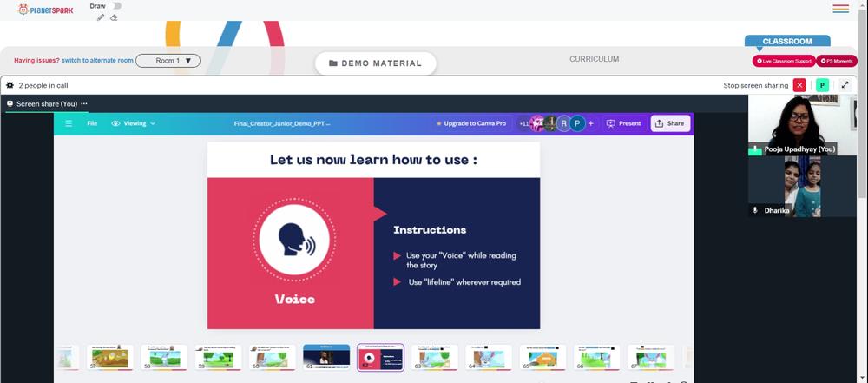The height and width of the screenshot is (383, 868).
Task: Open PS Moments
Action: tap(837, 61)
